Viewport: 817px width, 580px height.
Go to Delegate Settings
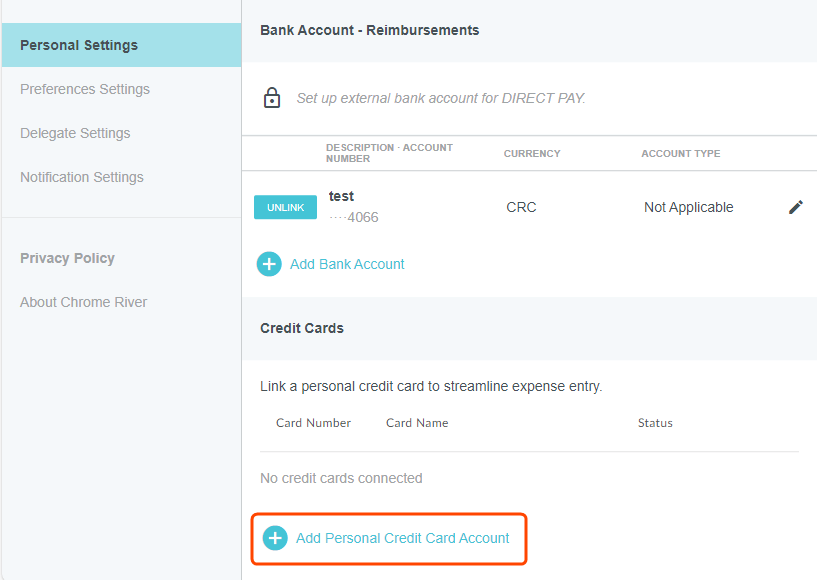point(75,133)
